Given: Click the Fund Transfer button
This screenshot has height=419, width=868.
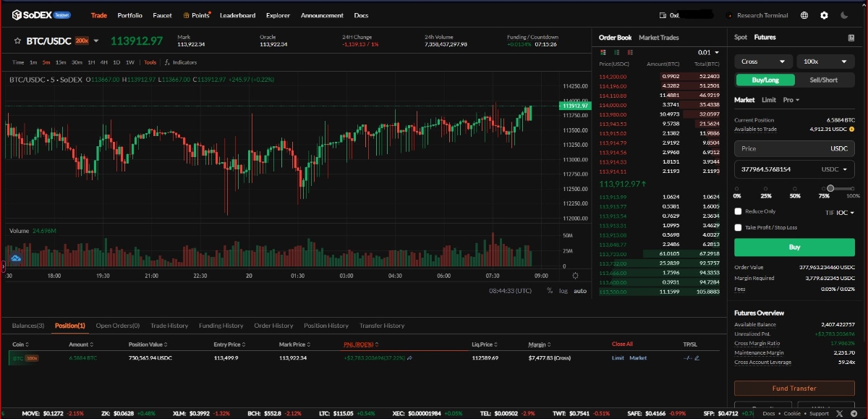Looking at the screenshot, I should pos(793,389).
